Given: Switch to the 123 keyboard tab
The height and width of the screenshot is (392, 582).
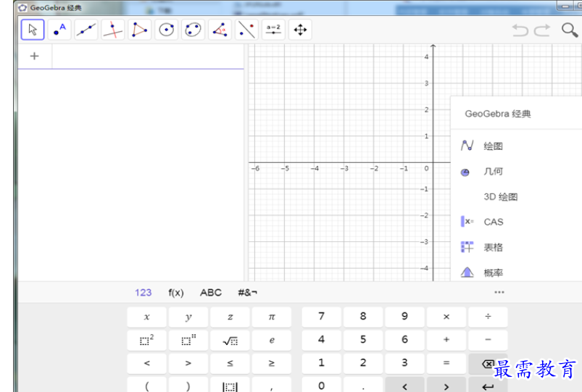Looking at the screenshot, I should tap(143, 293).
